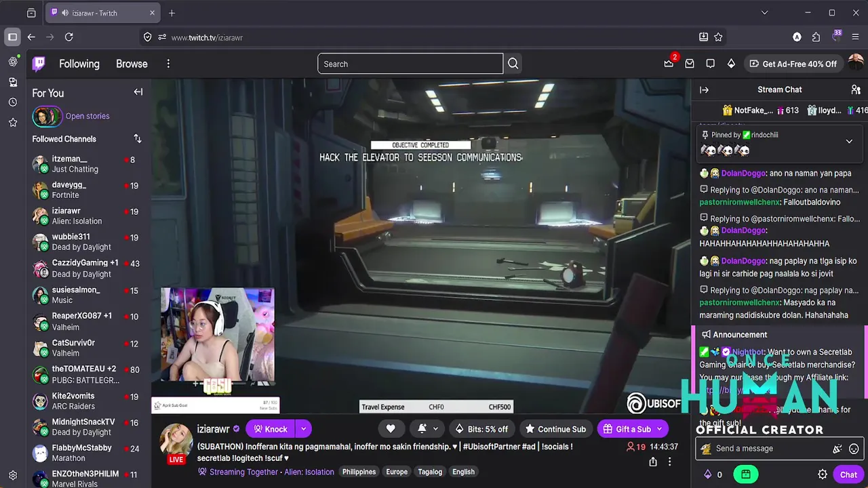Focus the Twitch search field
The image size is (868, 488).
coord(410,64)
